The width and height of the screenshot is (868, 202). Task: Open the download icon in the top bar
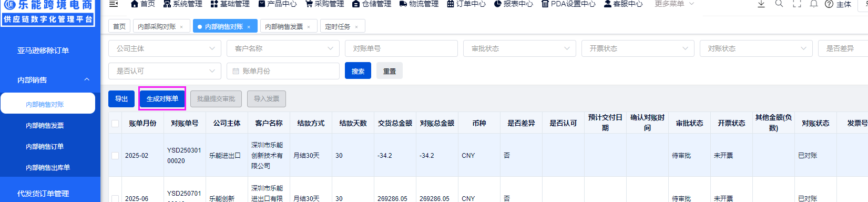(761, 4)
